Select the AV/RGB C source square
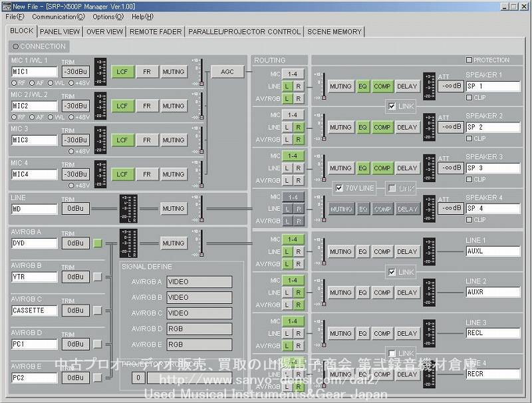The height and width of the screenshot is (403, 532). 98,311
